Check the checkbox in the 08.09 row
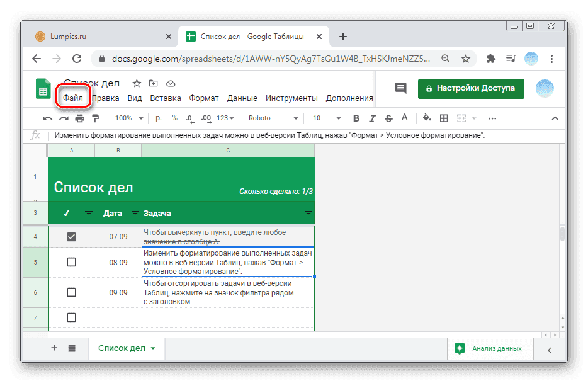This screenshot has height=383, width=588. [x=71, y=262]
